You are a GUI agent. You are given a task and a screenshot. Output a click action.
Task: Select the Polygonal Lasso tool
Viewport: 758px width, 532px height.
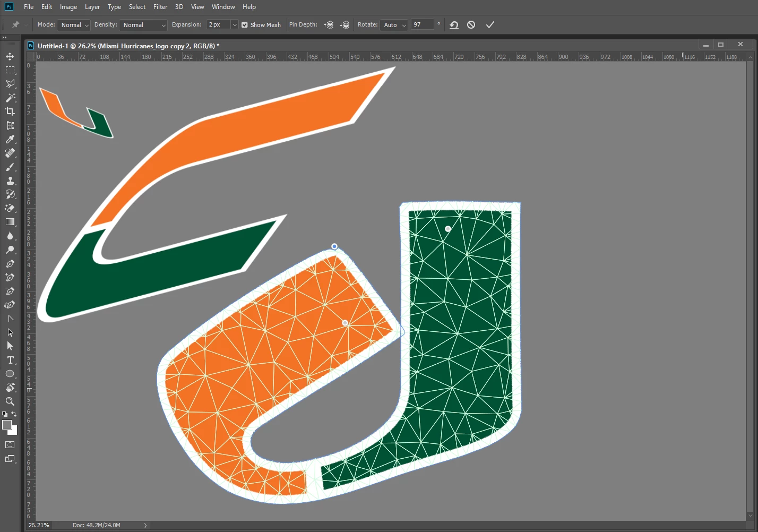tap(10, 84)
